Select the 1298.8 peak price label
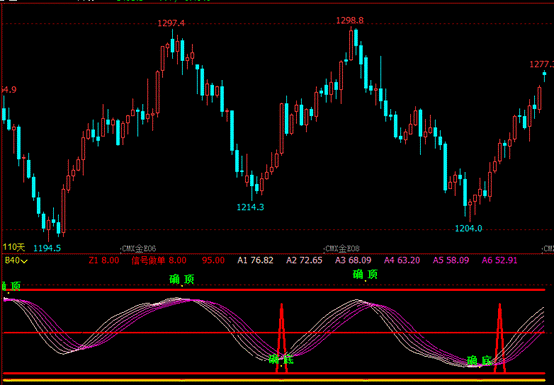 [x=350, y=20]
